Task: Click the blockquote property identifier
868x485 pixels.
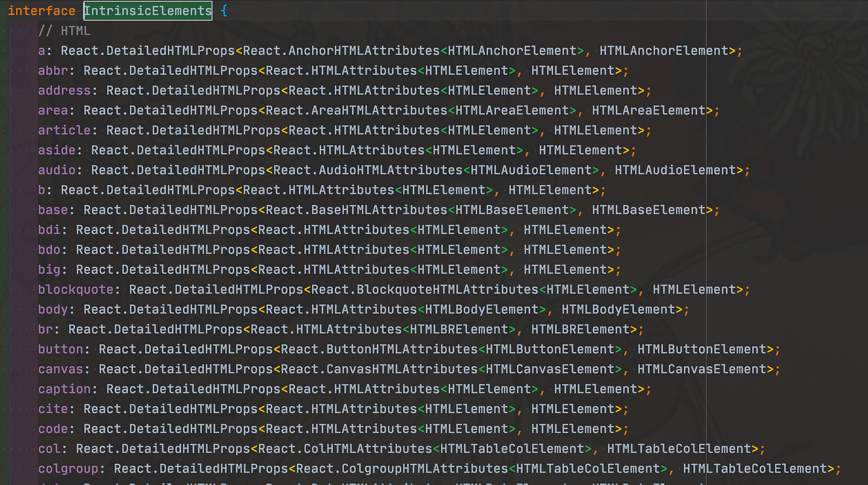Action: click(x=74, y=289)
